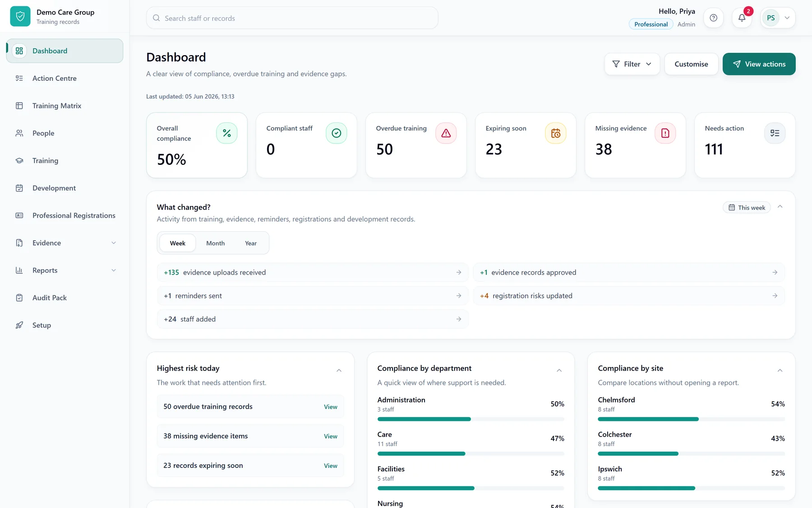Image resolution: width=812 pixels, height=508 pixels.
Task: Select the Month period toggle
Action: point(216,243)
